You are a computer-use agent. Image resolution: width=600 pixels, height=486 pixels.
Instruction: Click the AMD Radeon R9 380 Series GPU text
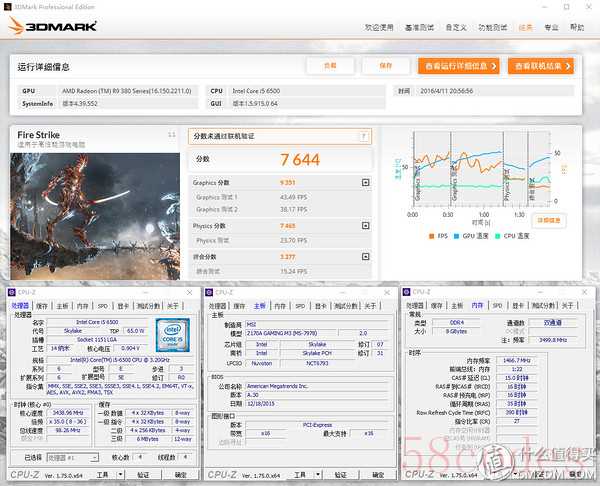127,91
